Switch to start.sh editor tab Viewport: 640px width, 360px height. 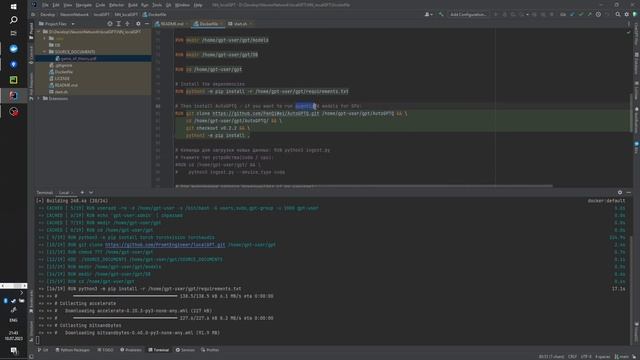tap(240, 24)
